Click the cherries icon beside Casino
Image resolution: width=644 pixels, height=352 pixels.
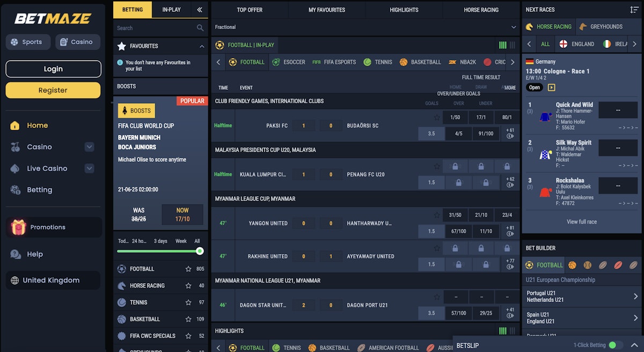[16, 147]
